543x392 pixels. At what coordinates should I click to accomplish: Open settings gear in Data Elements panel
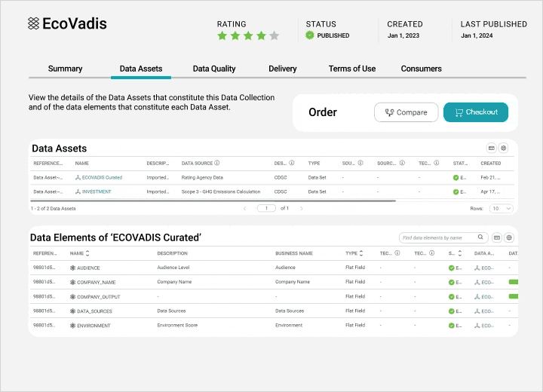point(509,237)
